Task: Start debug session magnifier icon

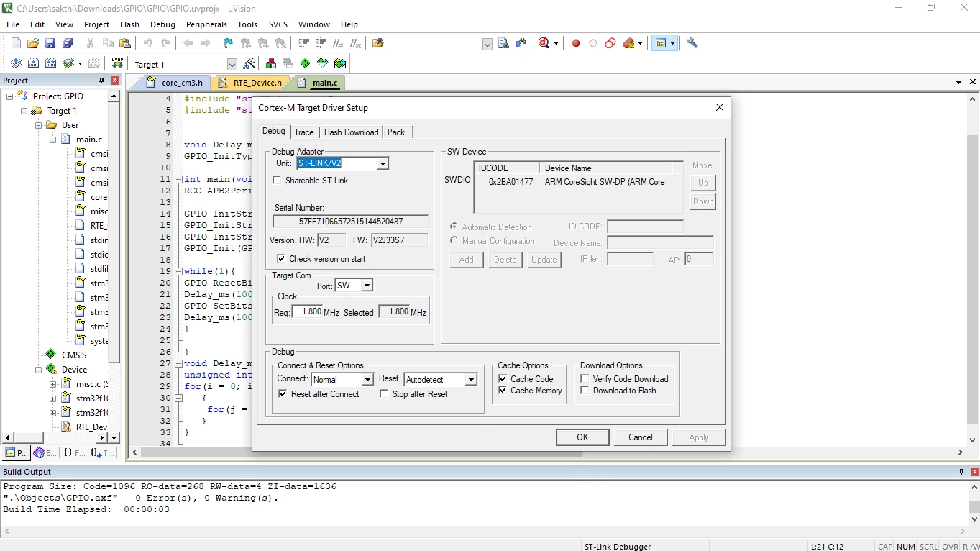Action: (x=544, y=43)
